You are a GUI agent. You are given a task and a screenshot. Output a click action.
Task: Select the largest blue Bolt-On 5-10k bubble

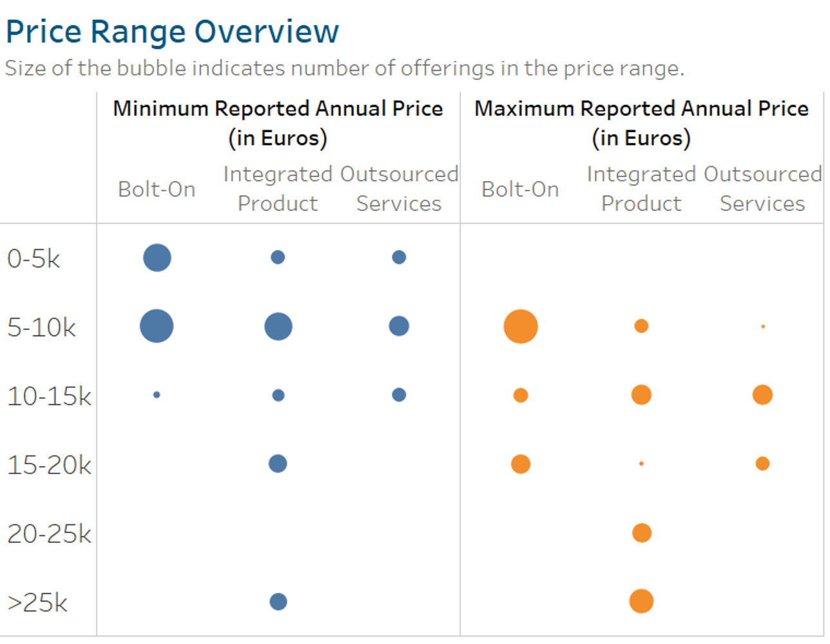click(157, 326)
